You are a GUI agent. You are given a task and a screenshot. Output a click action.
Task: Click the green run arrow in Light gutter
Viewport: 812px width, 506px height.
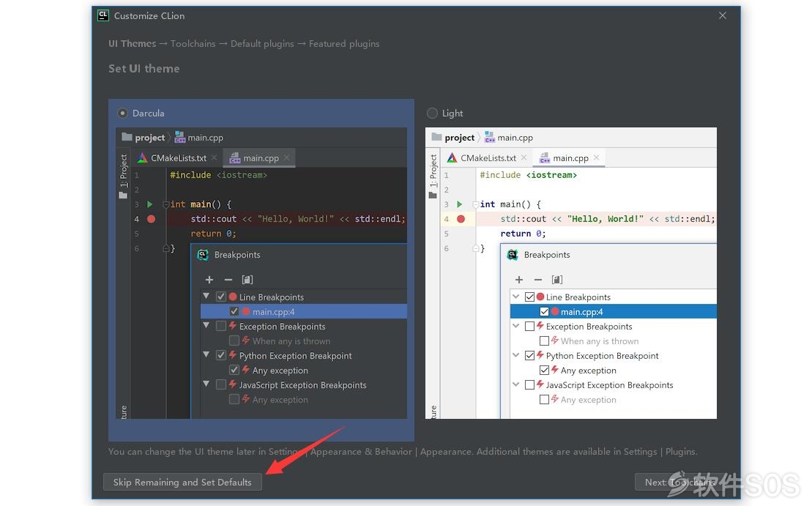[x=459, y=204]
